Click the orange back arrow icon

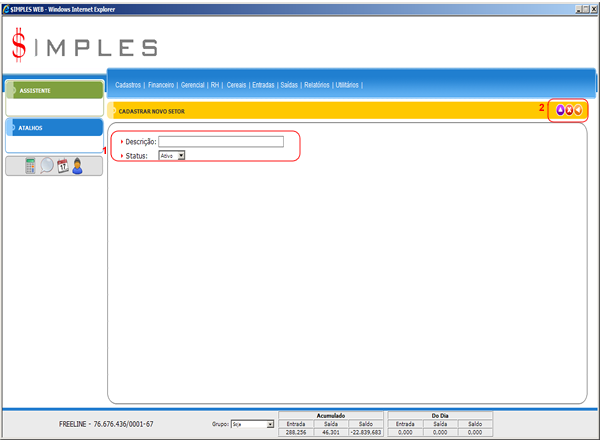tap(579, 110)
